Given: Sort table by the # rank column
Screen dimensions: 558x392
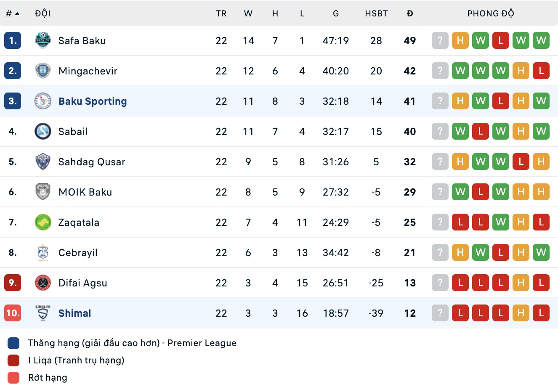Looking at the screenshot, I should (x=13, y=13).
